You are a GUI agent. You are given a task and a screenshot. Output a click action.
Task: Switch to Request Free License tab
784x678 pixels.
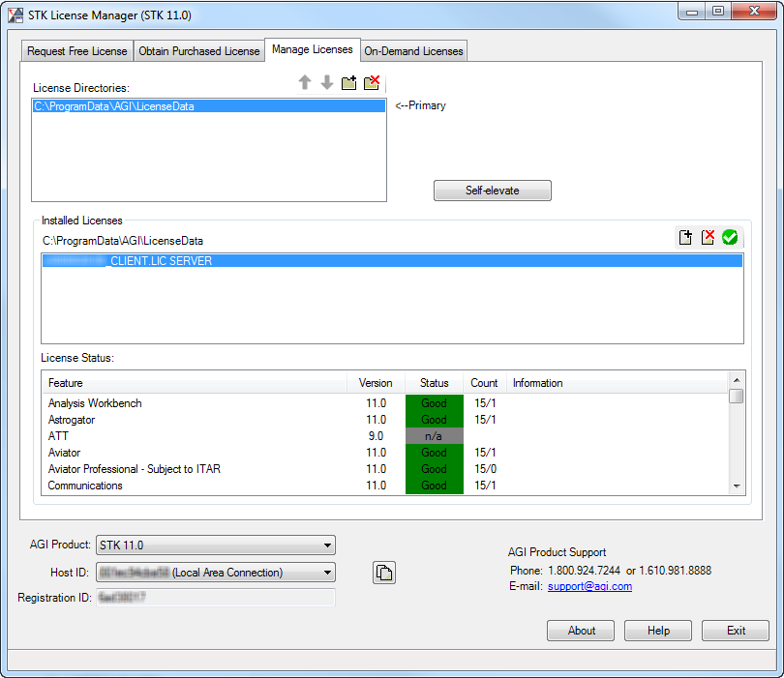coord(77,51)
